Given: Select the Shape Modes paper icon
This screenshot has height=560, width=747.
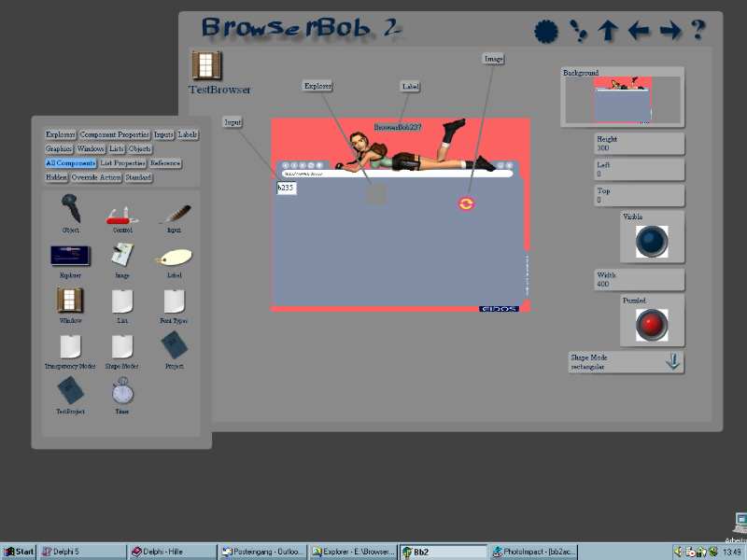Looking at the screenshot, I should point(122,346).
